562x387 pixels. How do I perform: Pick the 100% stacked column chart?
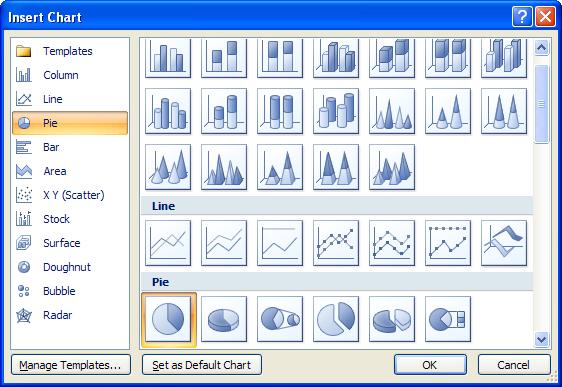click(x=280, y=58)
